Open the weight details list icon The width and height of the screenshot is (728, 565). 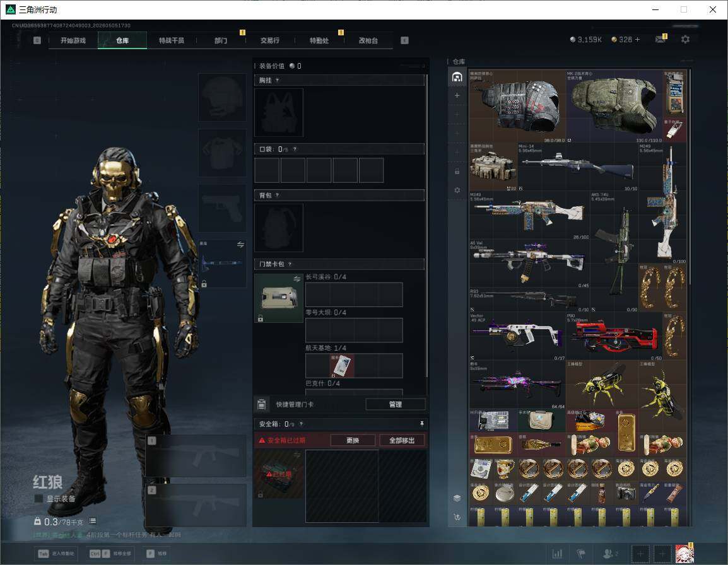92,521
